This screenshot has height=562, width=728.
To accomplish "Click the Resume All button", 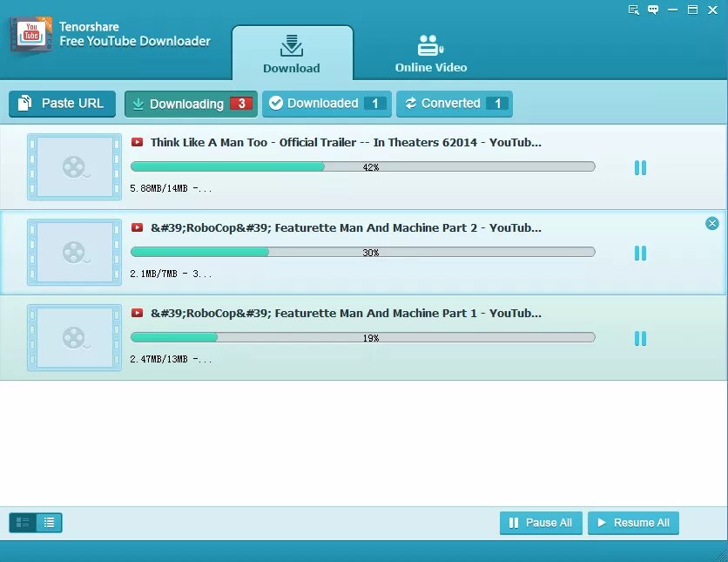I will [x=633, y=523].
